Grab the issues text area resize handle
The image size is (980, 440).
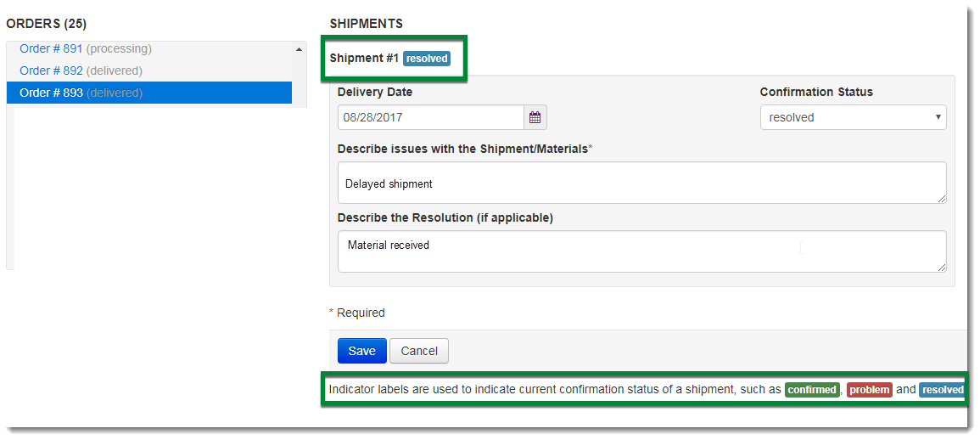(942, 199)
